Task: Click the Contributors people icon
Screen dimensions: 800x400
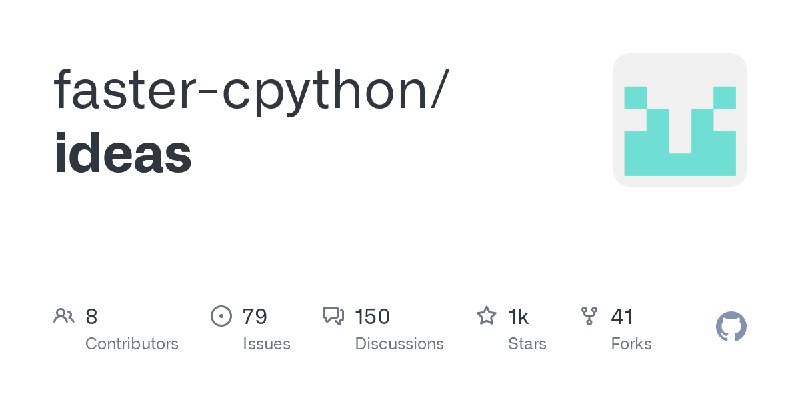Action: (x=64, y=316)
